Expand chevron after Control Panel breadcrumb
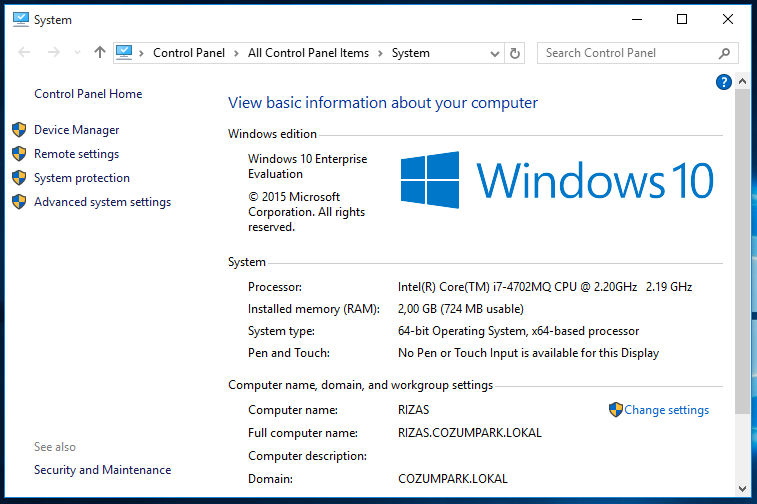 pos(236,53)
